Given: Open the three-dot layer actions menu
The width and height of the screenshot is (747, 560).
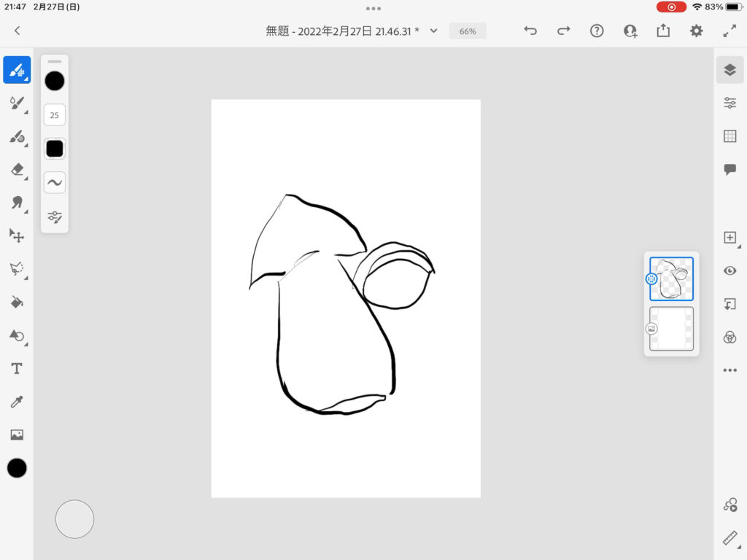Looking at the screenshot, I should coord(729,370).
